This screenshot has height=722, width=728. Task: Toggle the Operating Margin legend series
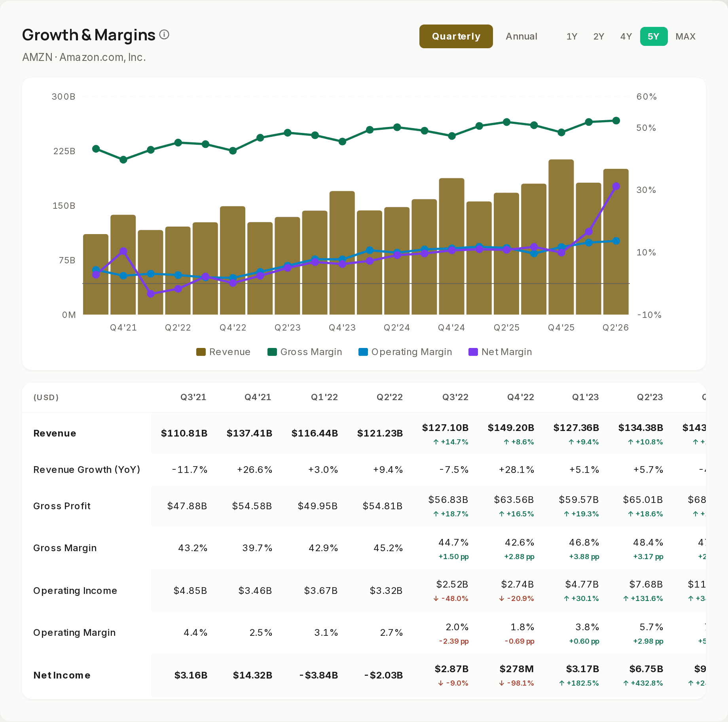point(405,352)
